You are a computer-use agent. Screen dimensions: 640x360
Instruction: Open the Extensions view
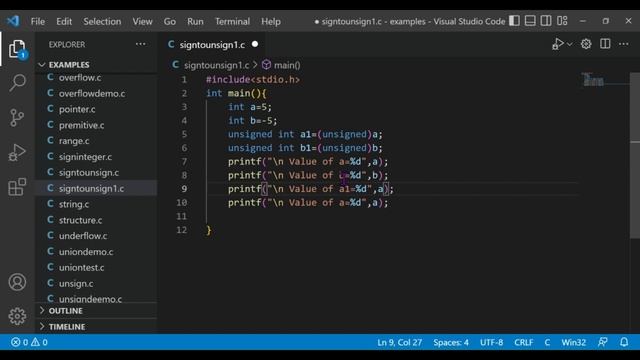point(17,187)
